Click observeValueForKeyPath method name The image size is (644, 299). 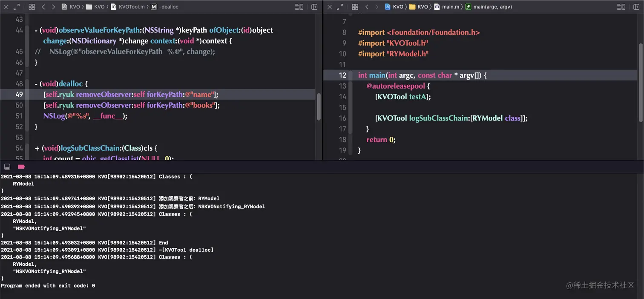click(99, 30)
